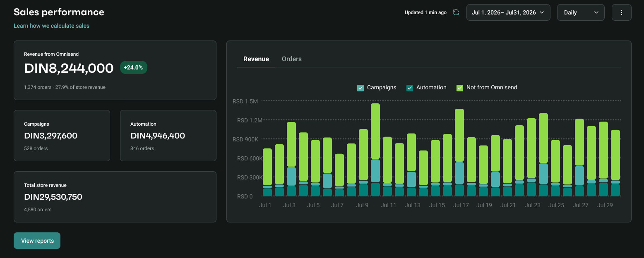Click the +24.0% growth badge
This screenshot has height=258, width=644.
(x=134, y=67)
